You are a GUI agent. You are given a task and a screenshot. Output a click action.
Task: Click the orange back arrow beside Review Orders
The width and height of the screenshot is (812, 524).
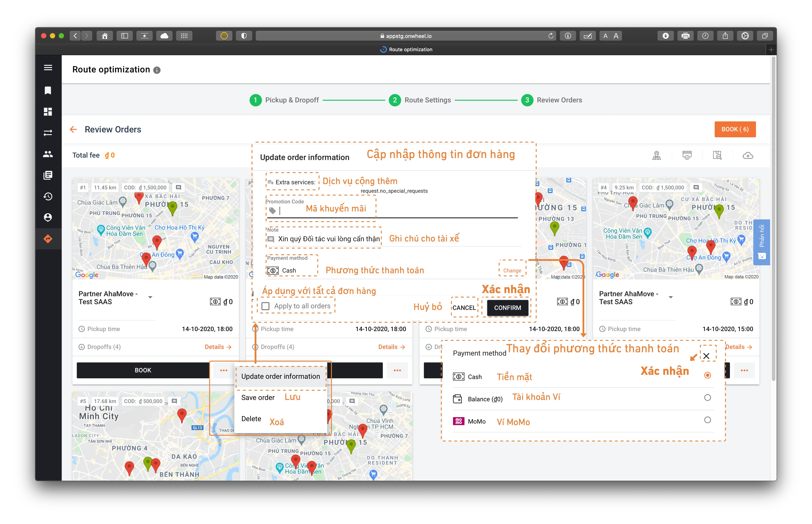click(x=73, y=129)
